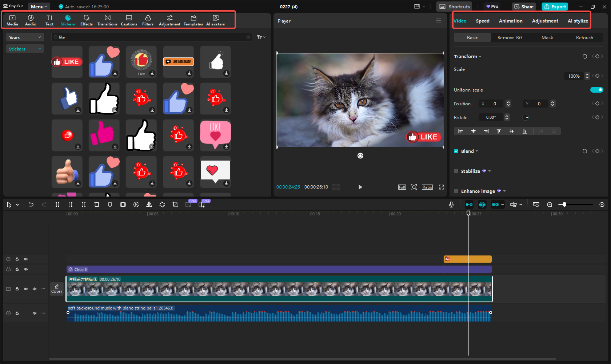Open the Shortcuts dialog
The height and width of the screenshot is (364, 611).
tap(454, 6)
